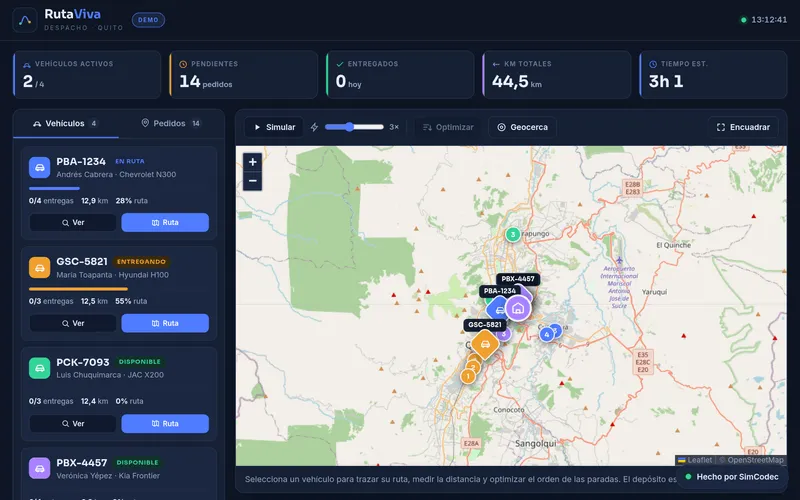
Task: Click DISPONIBLE badge for PBX-4457
Action: [x=137, y=462]
